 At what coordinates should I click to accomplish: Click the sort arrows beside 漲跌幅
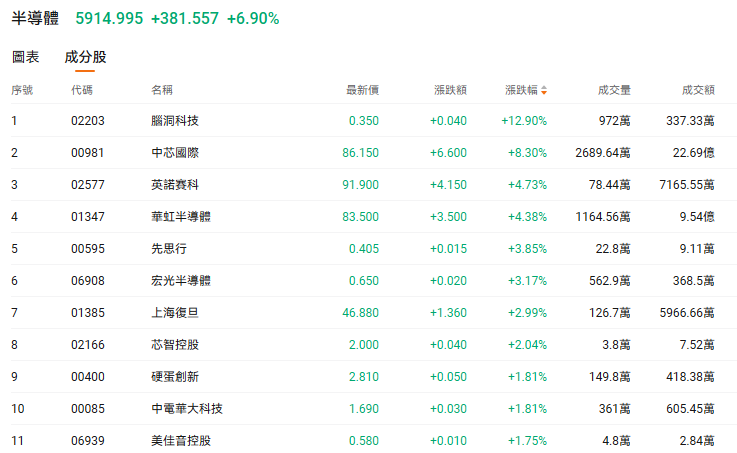pos(545,90)
